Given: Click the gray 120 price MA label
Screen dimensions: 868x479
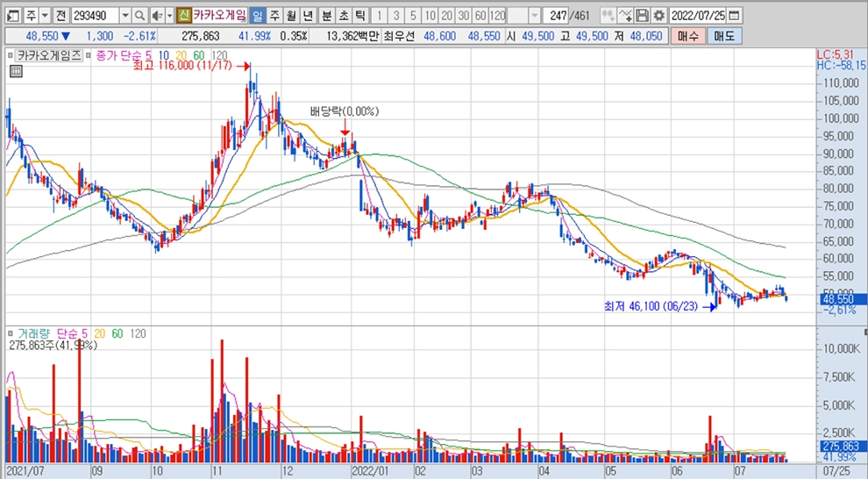Looking at the screenshot, I should click(219, 55).
